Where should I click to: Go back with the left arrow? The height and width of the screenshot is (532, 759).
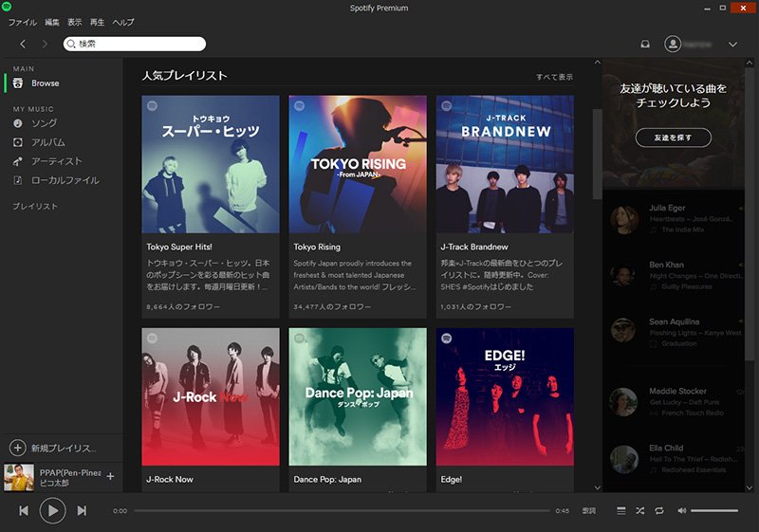tap(23, 44)
